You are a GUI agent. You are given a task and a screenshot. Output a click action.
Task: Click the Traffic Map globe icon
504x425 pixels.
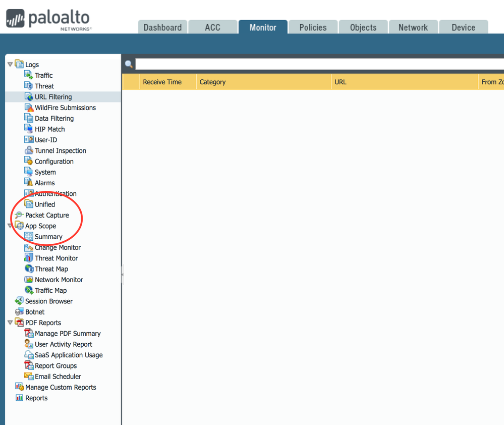pyautogui.click(x=29, y=290)
